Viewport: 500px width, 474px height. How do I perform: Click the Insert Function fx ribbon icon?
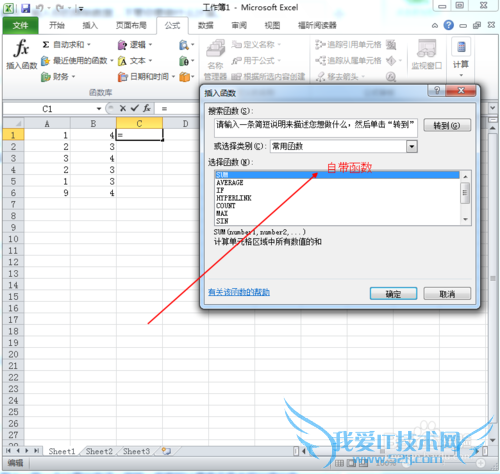point(21,48)
